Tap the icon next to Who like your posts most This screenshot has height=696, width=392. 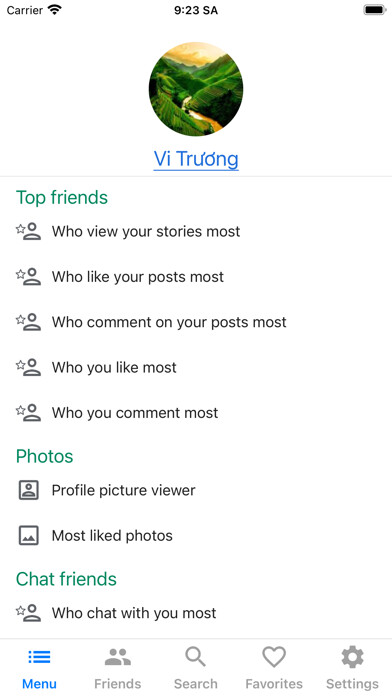tap(28, 277)
